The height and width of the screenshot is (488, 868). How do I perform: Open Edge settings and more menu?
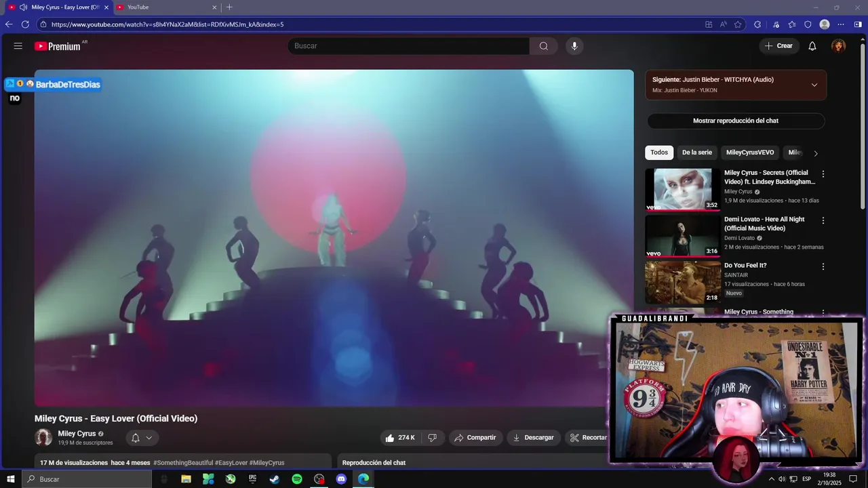[841, 24]
